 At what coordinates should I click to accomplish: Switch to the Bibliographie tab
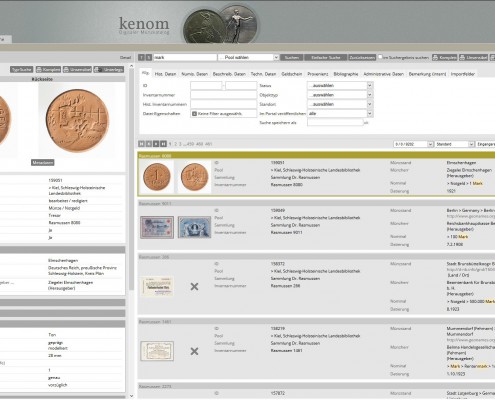click(x=346, y=74)
